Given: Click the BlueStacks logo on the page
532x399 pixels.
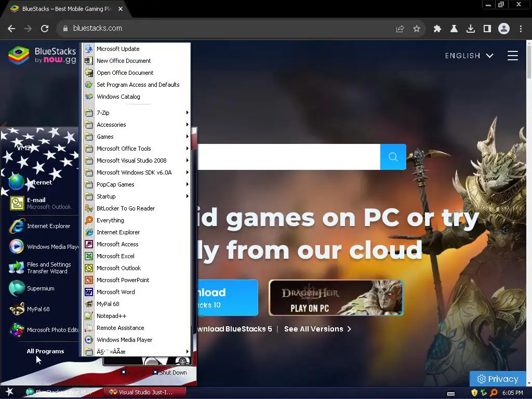Looking at the screenshot, I should [43, 55].
